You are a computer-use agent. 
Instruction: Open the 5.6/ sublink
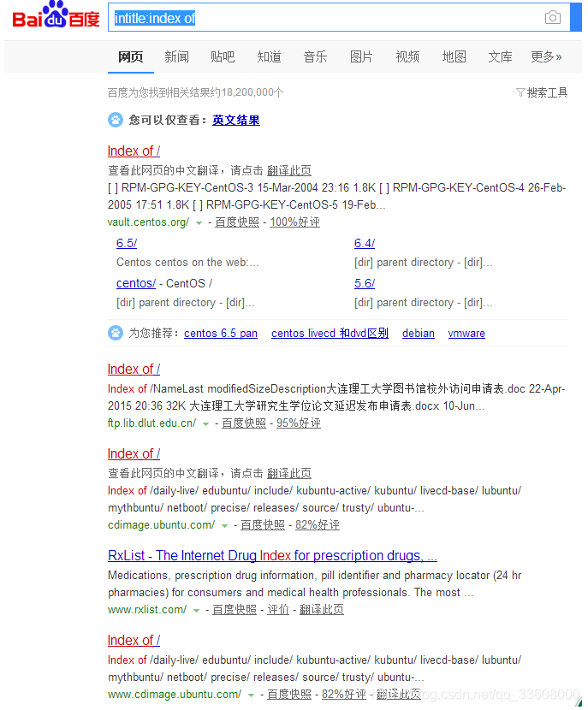pyautogui.click(x=365, y=283)
